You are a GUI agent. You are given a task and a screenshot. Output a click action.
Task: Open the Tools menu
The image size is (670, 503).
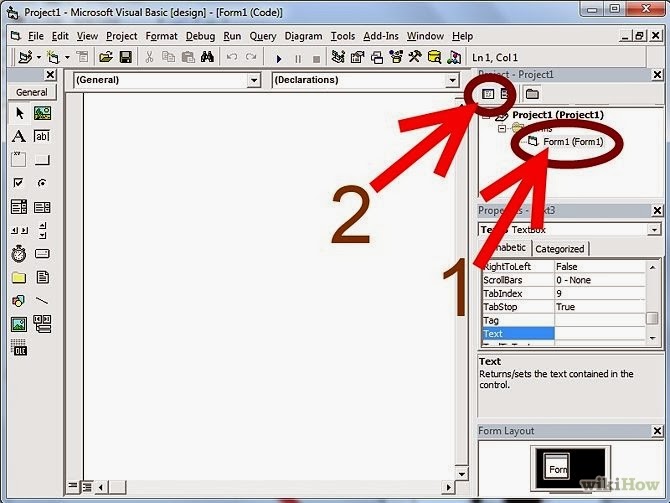(x=343, y=36)
